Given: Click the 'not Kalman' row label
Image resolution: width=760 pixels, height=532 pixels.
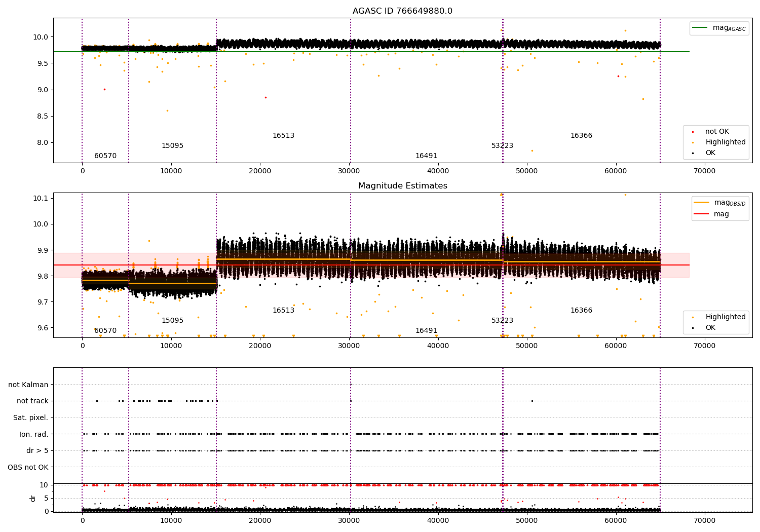Looking at the screenshot, I should click(x=28, y=385).
